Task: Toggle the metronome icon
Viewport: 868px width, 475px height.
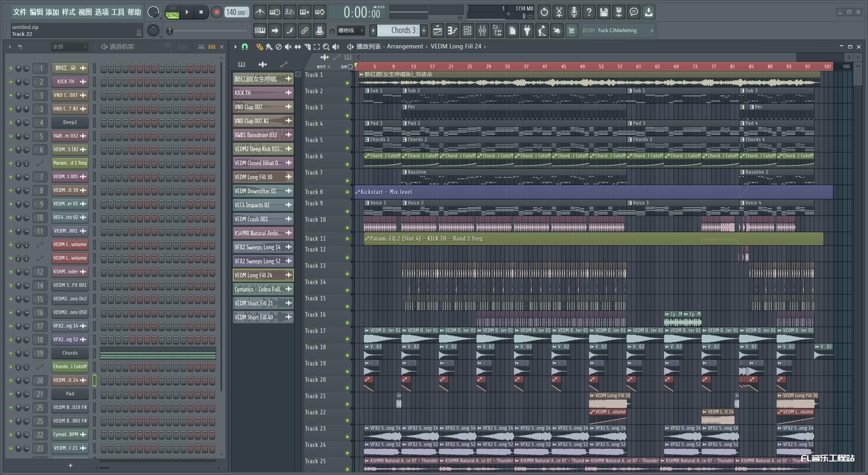Action: pyautogui.click(x=259, y=12)
